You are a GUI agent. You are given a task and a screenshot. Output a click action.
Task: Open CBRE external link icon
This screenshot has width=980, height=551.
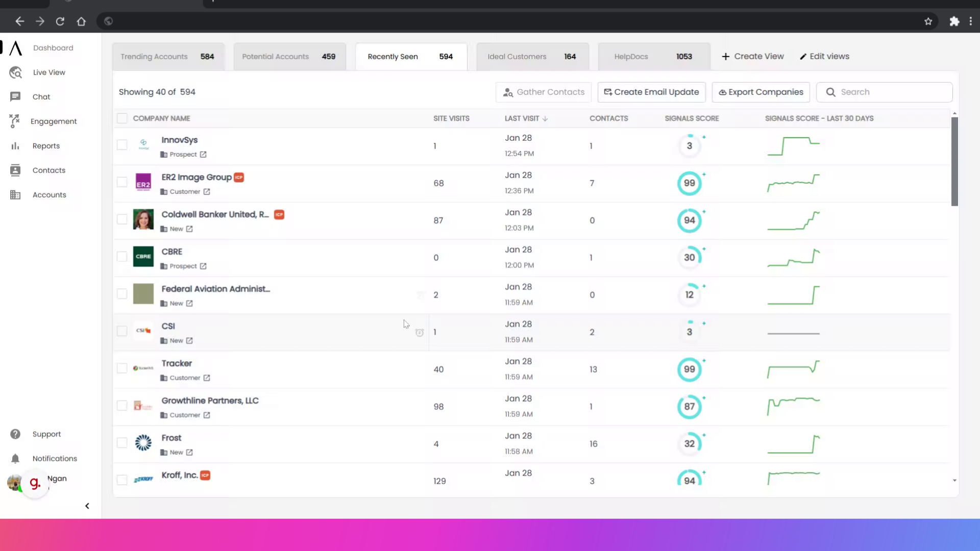tap(203, 266)
